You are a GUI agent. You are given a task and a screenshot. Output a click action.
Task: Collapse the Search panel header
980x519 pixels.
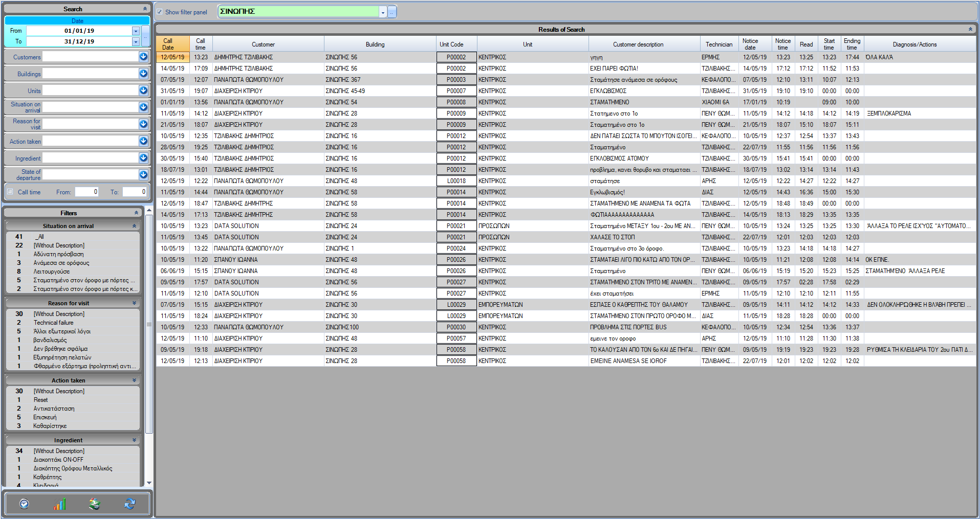click(x=145, y=9)
